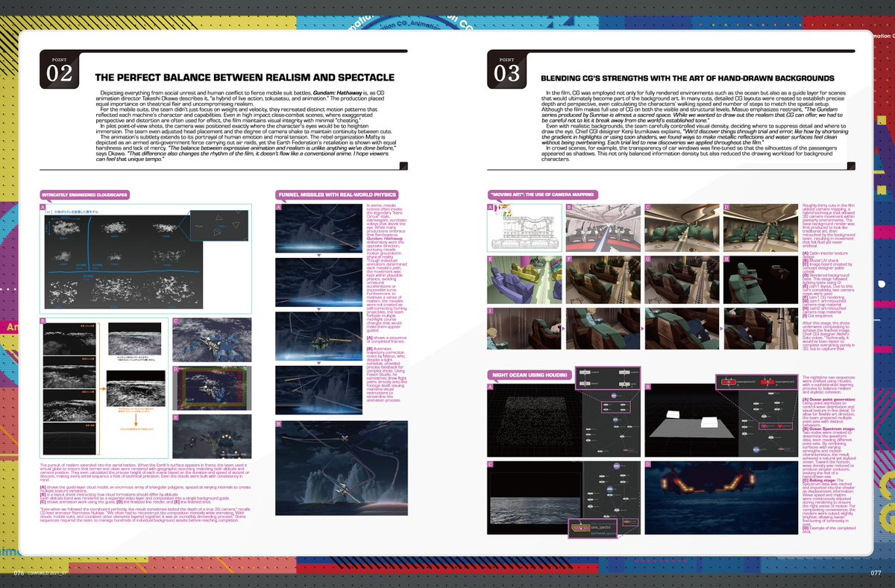Click the POINT 03 badge
The height and width of the screenshot is (588, 895).
pyautogui.click(x=507, y=69)
